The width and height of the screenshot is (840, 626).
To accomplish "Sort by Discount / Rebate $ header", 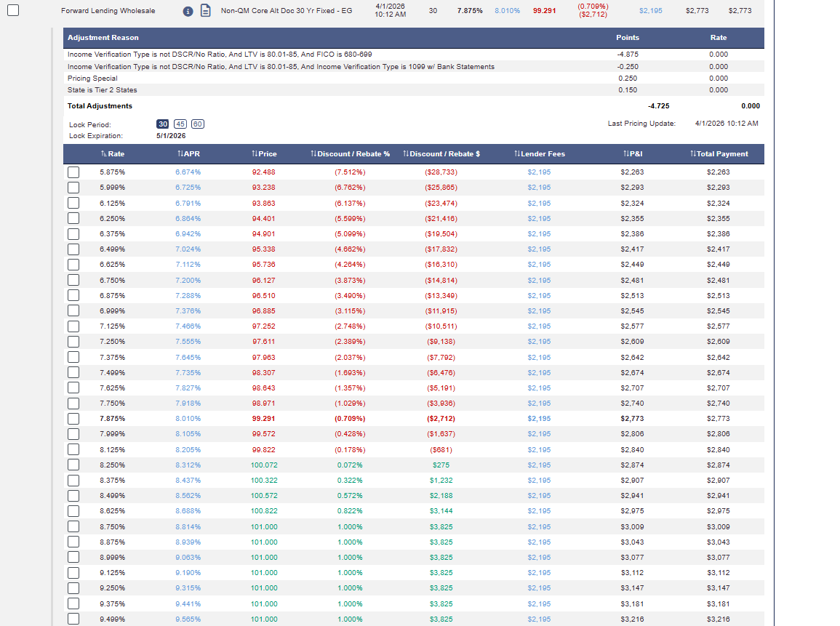I will 441,153.
